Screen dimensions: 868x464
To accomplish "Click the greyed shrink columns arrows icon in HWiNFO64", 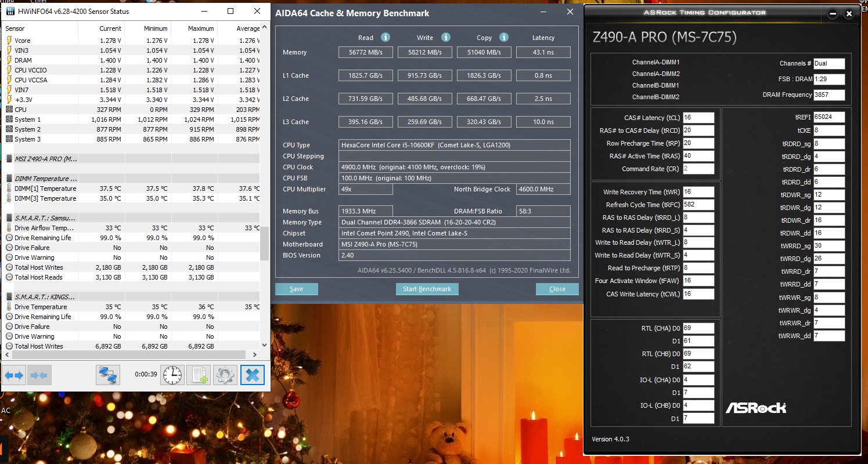I will click(x=39, y=375).
